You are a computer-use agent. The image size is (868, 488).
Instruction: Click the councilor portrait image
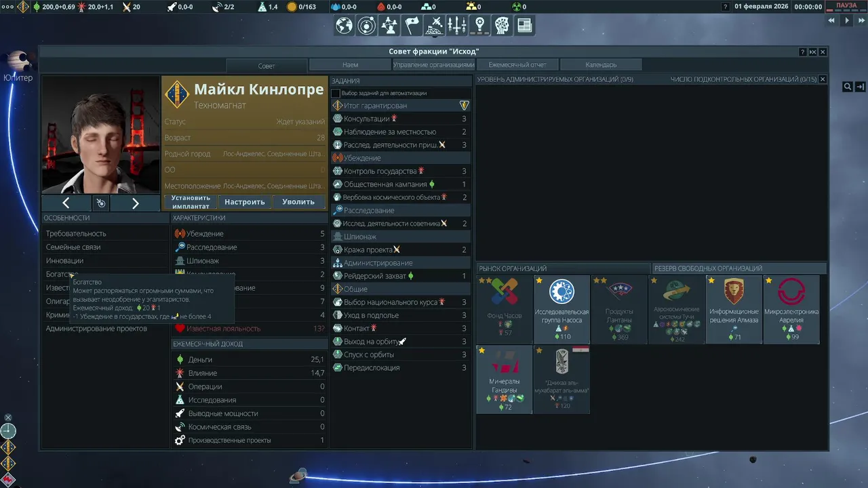(x=100, y=135)
